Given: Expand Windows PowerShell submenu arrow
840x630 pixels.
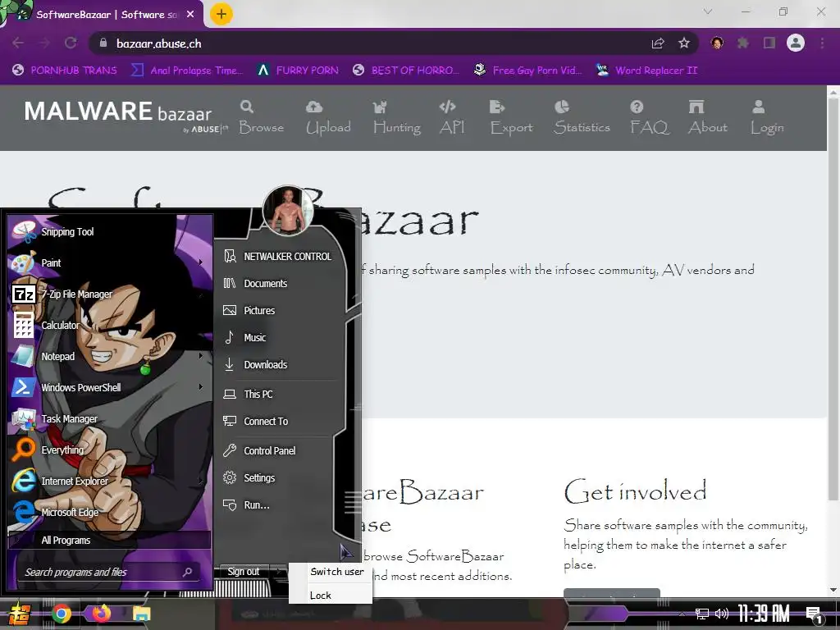Looking at the screenshot, I should pos(201,386).
